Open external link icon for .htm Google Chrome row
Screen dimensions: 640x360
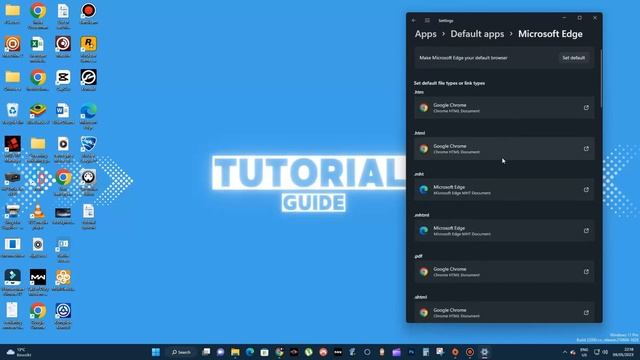point(586,108)
